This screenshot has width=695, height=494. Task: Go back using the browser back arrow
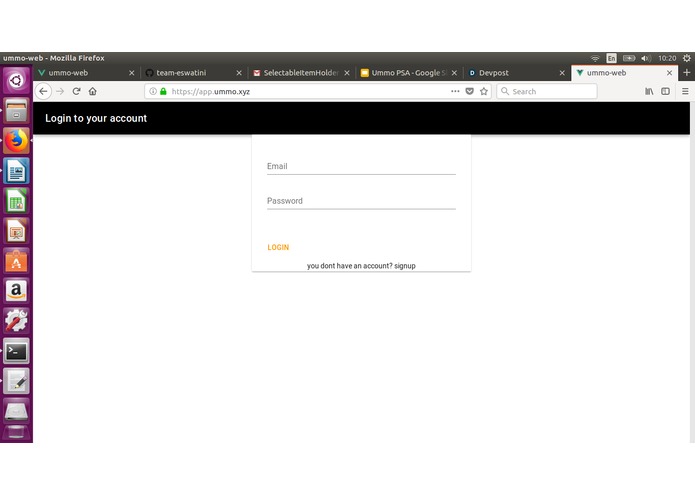(x=43, y=91)
